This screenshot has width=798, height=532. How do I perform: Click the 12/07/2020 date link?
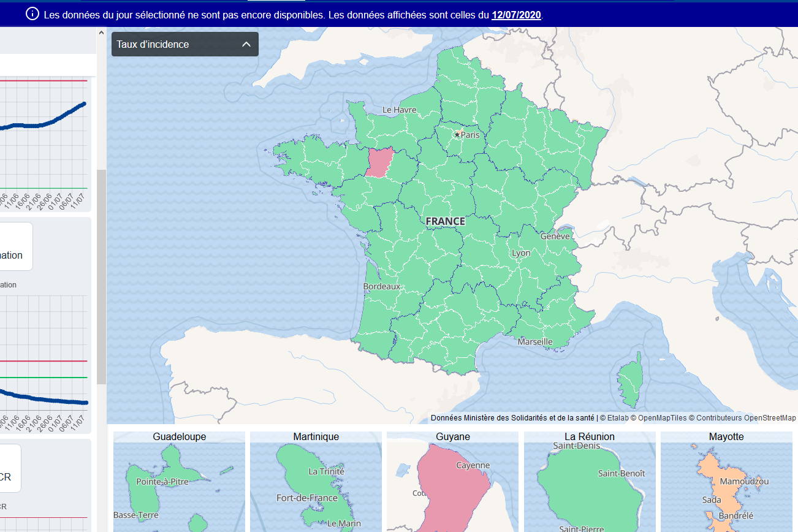coord(516,15)
